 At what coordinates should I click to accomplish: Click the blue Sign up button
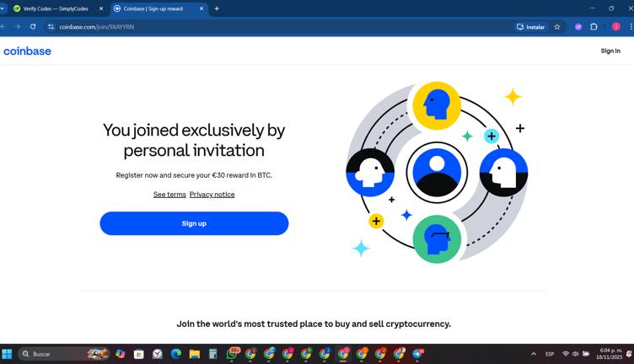[x=194, y=223]
